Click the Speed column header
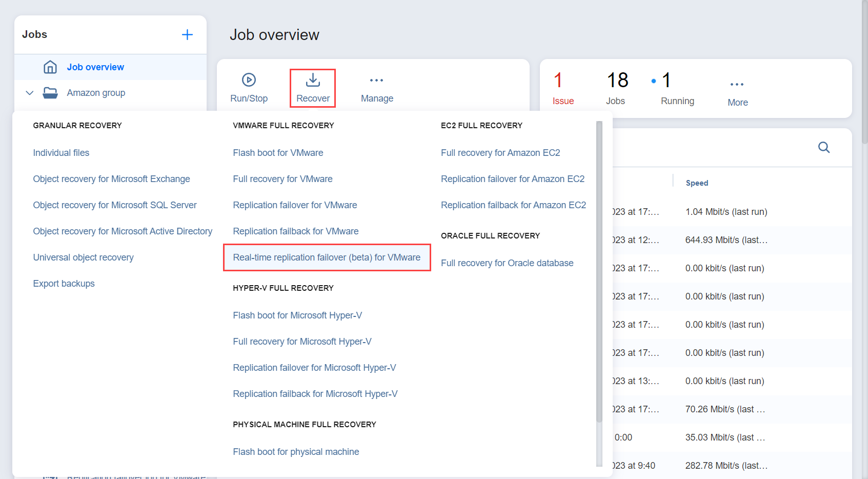Screen dimensions: 868x479 (697, 183)
